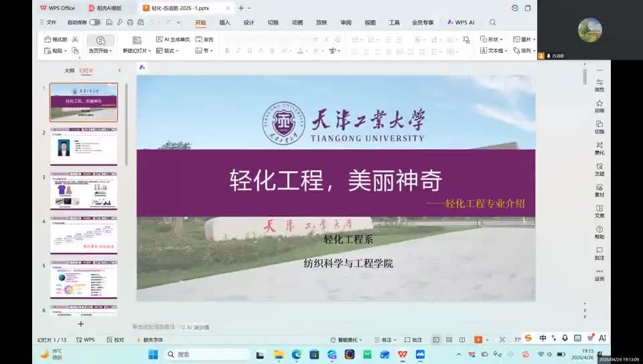643x364 pixels.
Task: Open the 动画 panel in right sidebar
Action: [x=599, y=106]
